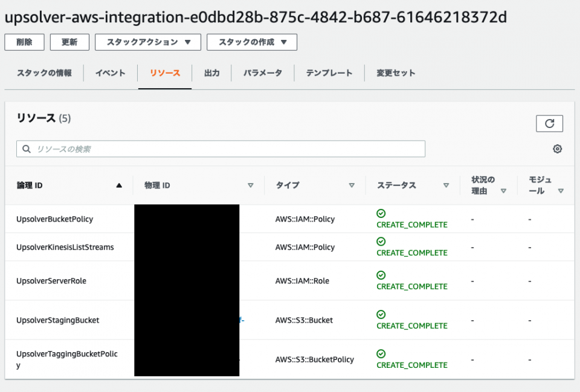Open the 変更セット tab
Screen dimensions: 580x392
[x=396, y=73]
